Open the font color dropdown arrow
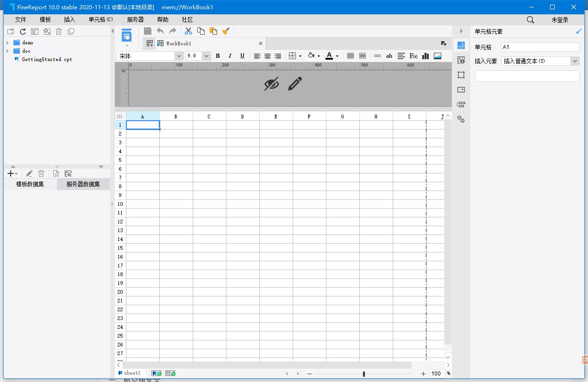Viewport: 588px width, 382px height. 337,56
